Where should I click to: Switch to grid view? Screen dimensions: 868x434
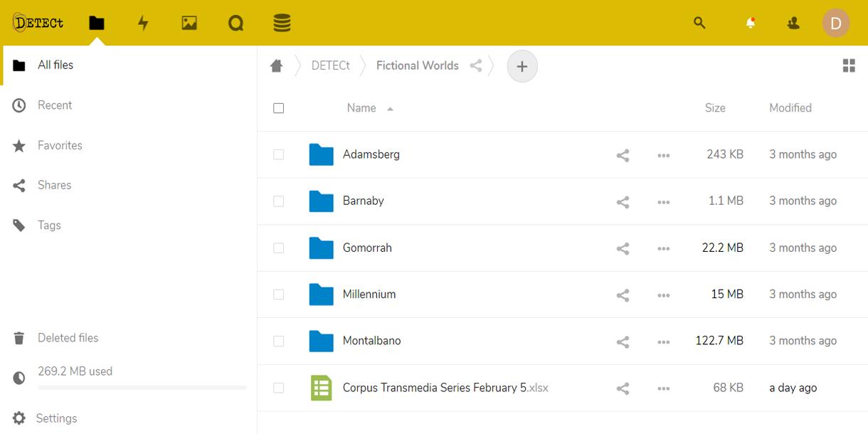click(849, 66)
